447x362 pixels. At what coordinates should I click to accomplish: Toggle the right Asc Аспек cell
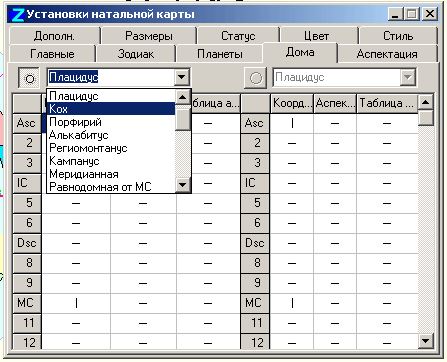pos(335,123)
